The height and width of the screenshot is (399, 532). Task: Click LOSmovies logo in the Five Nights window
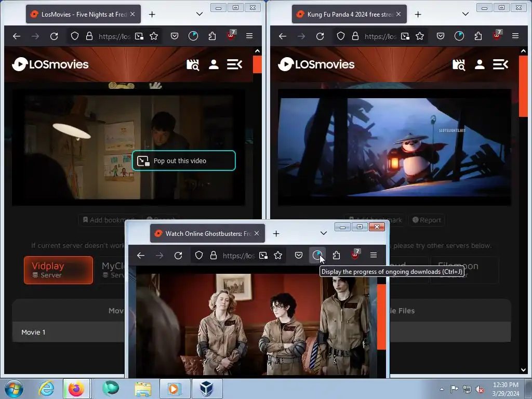tap(50, 64)
